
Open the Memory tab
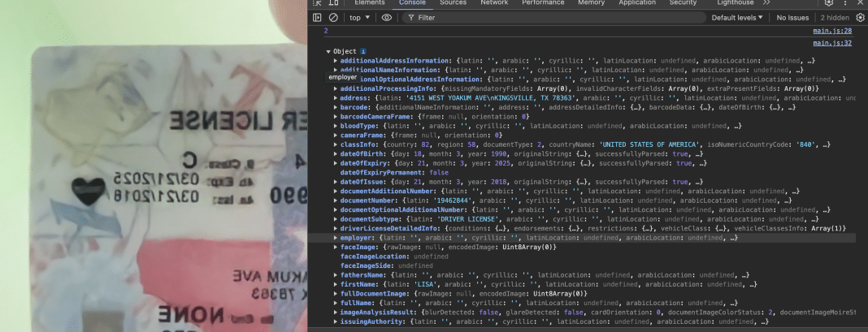pyautogui.click(x=591, y=2)
